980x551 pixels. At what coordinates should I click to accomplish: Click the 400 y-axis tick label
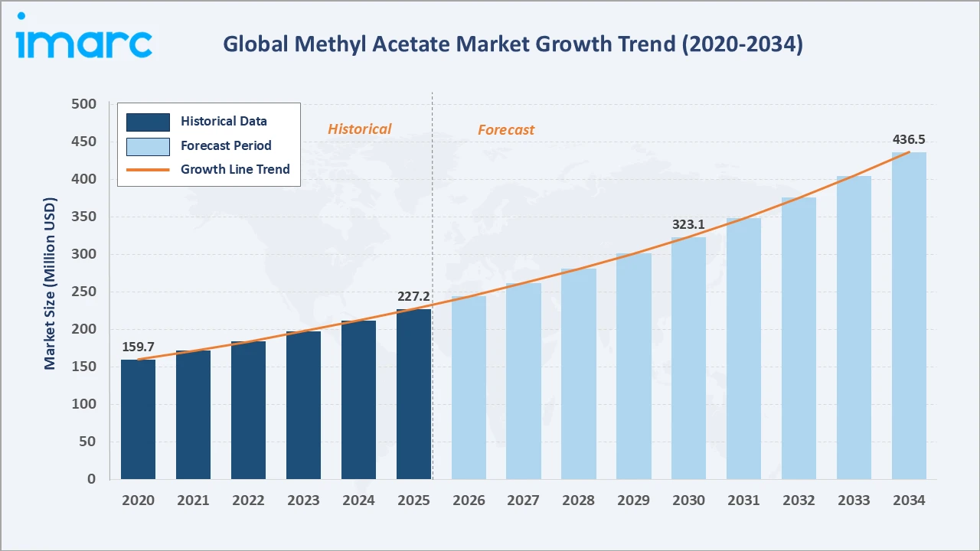(84, 179)
